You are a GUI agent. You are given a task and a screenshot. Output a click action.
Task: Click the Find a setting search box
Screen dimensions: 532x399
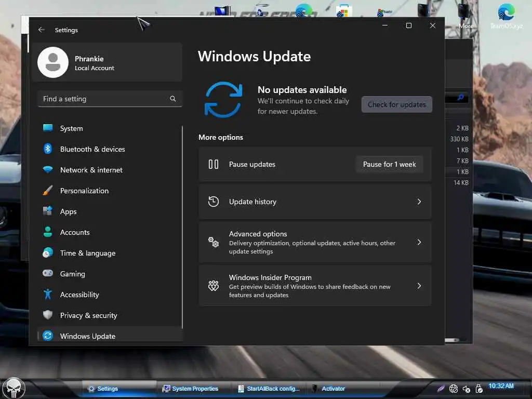click(110, 99)
